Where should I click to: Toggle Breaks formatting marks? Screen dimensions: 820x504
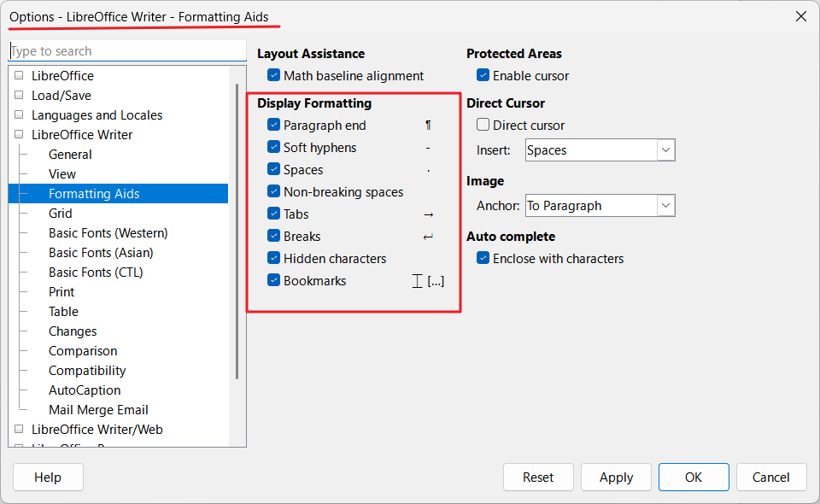273,236
